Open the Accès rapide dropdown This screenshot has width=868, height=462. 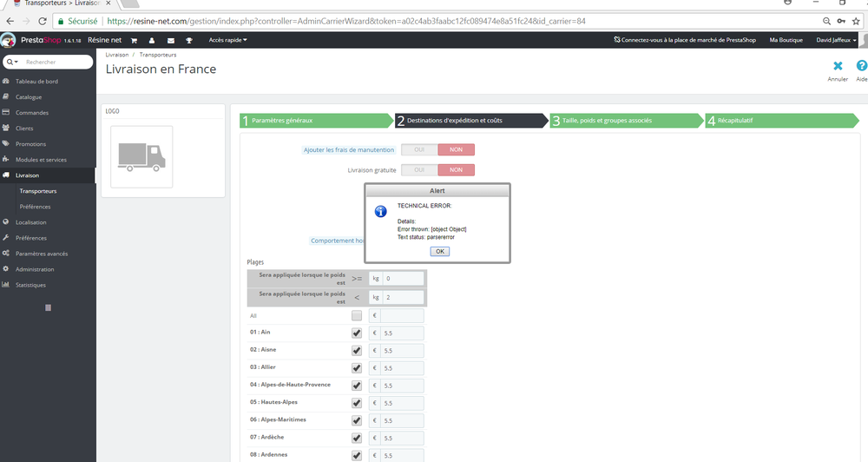pyautogui.click(x=227, y=40)
